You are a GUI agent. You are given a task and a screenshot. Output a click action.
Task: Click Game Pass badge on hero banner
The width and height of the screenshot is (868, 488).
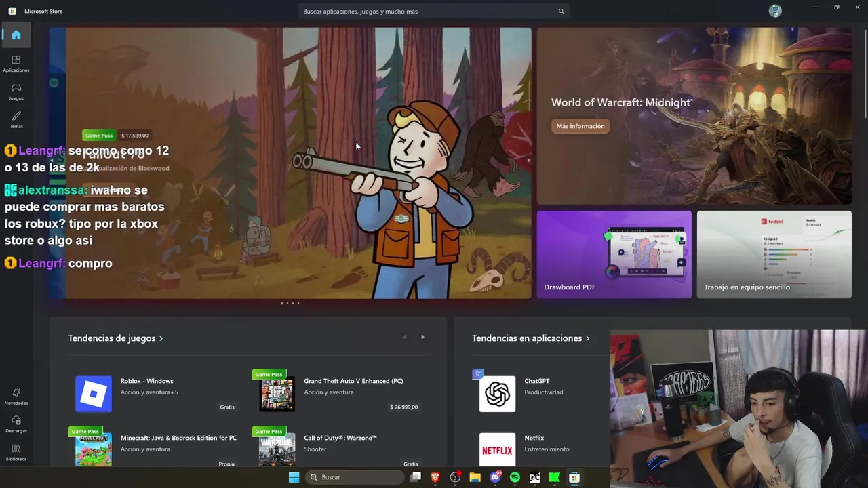pos(99,136)
